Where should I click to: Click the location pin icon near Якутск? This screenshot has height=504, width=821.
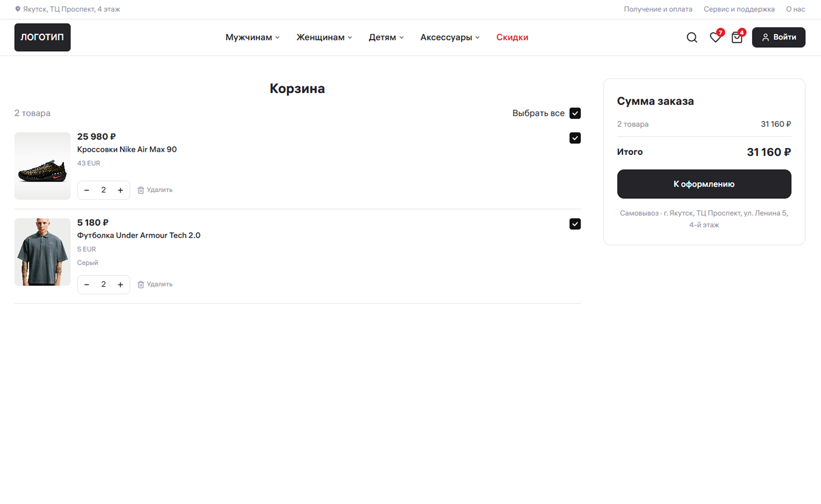click(18, 9)
